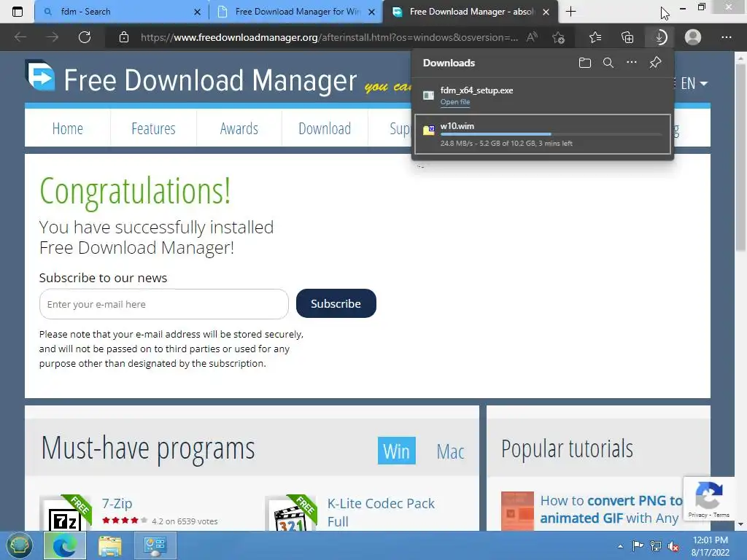Open File Explorer from the taskbar
Image resolution: width=747 pixels, height=560 pixels.
click(110, 545)
